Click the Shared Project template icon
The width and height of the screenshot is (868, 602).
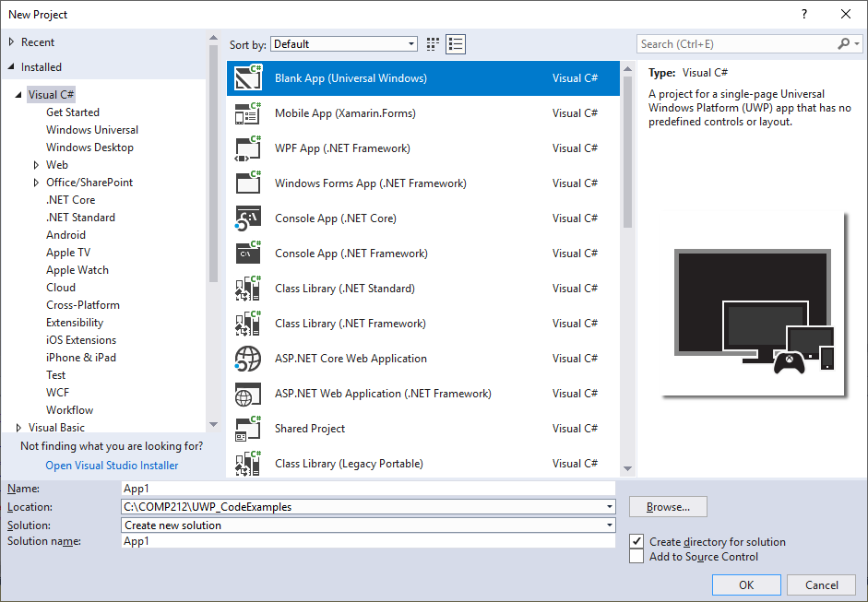(x=247, y=428)
